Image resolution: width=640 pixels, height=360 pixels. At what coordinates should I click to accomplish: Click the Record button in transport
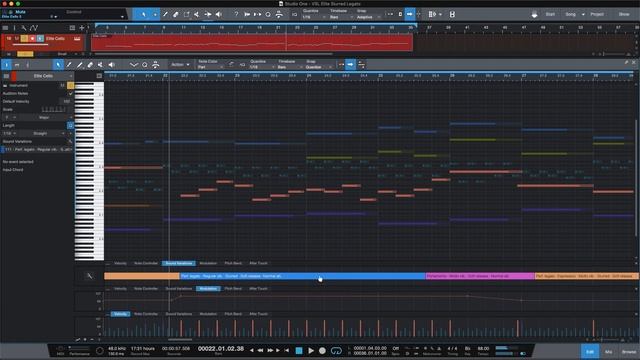tap(322, 351)
